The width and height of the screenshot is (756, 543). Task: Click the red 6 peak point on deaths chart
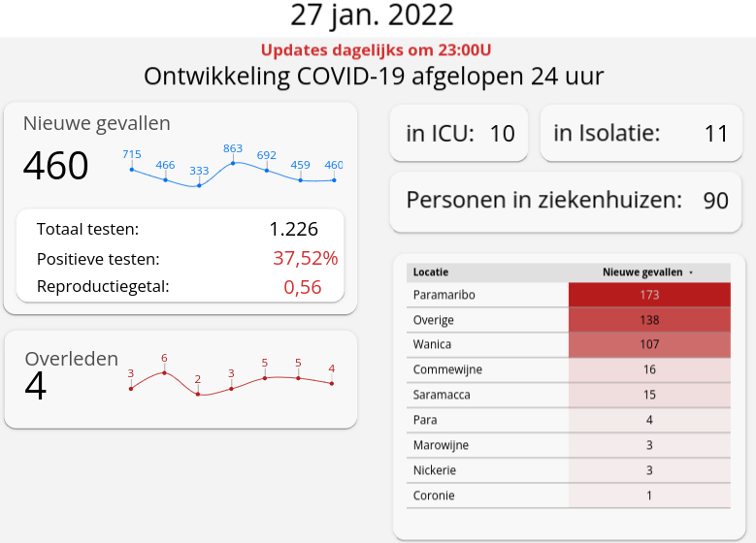point(164,372)
